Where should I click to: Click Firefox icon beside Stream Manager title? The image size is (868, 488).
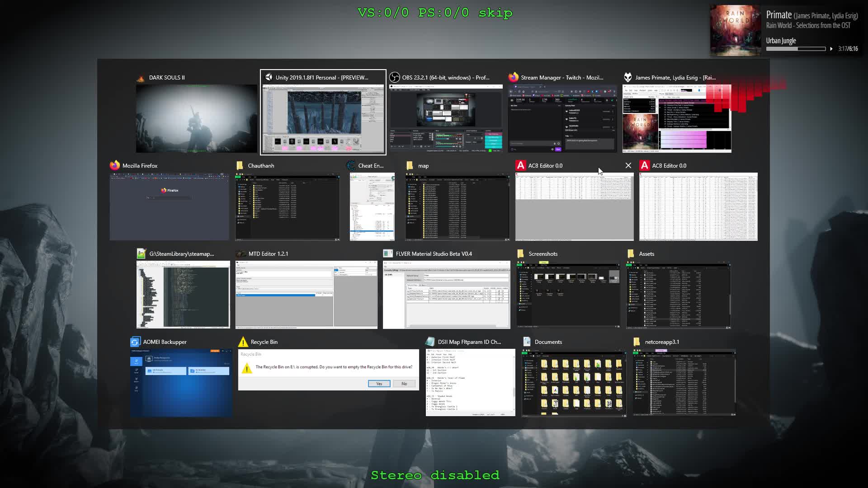(513, 77)
